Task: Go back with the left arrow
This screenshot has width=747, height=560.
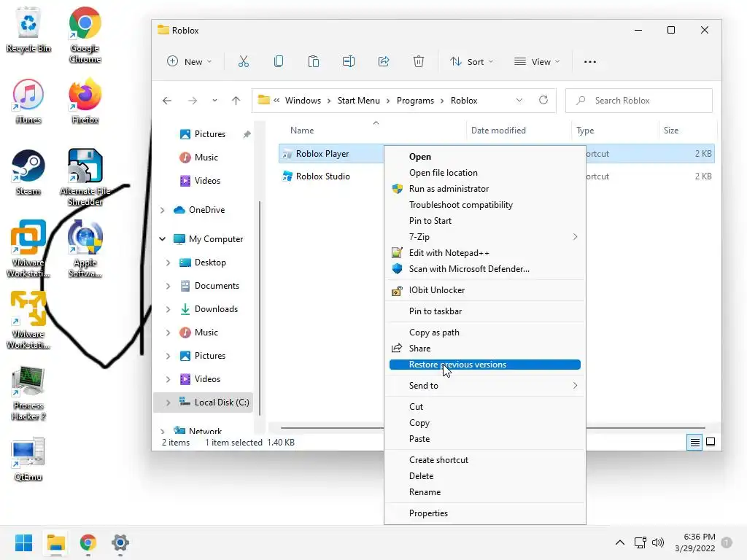Action: click(x=167, y=101)
